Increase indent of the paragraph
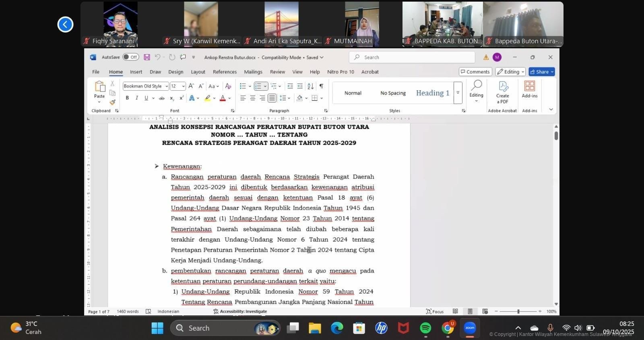 300,86
